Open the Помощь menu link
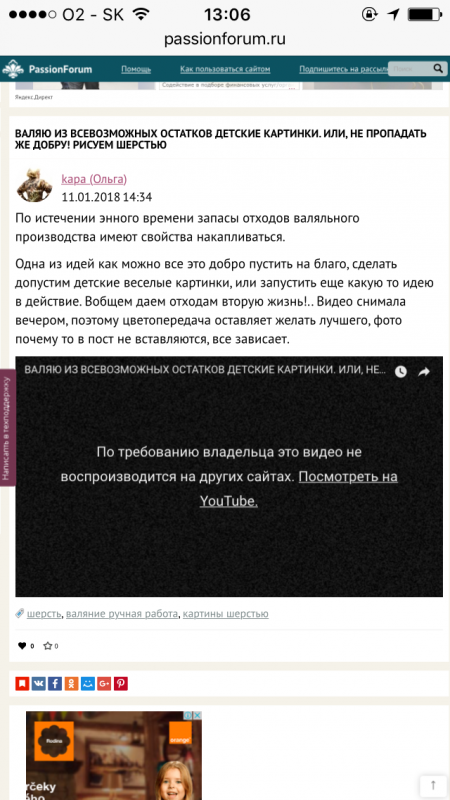This screenshot has width=450, height=800. 136,69
